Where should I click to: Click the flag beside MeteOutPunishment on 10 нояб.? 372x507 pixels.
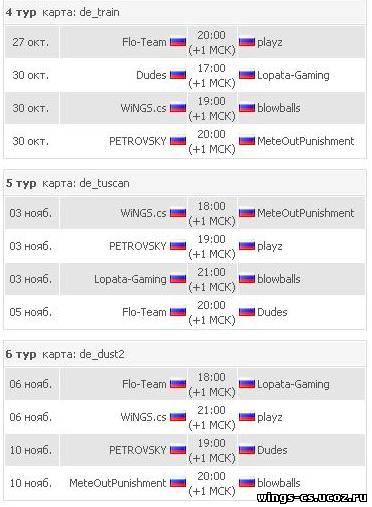tap(178, 483)
